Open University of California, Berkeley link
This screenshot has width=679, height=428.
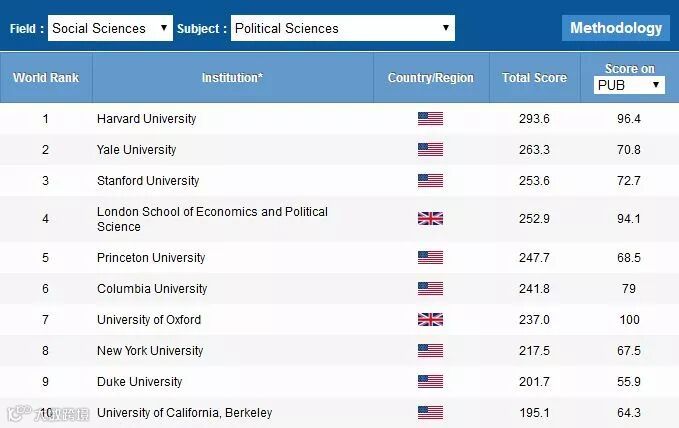[184, 413]
